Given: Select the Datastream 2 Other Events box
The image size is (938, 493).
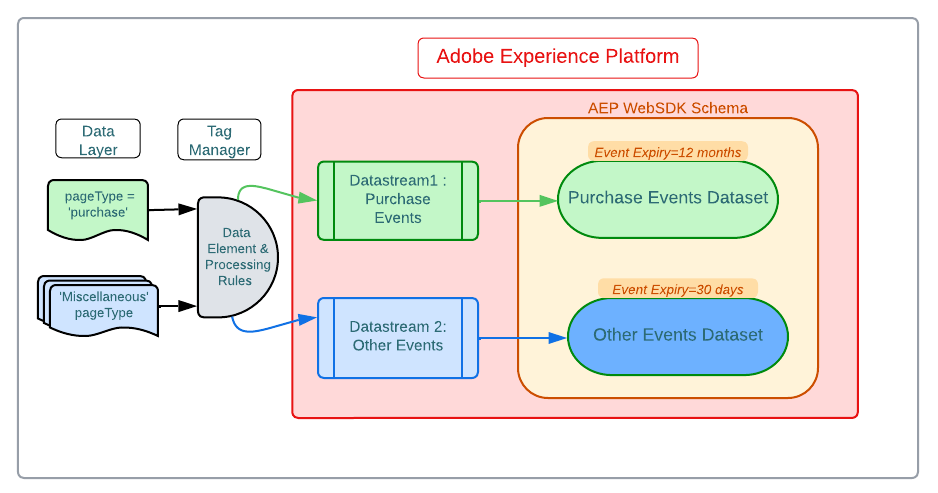Looking at the screenshot, I should pos(397,337).
